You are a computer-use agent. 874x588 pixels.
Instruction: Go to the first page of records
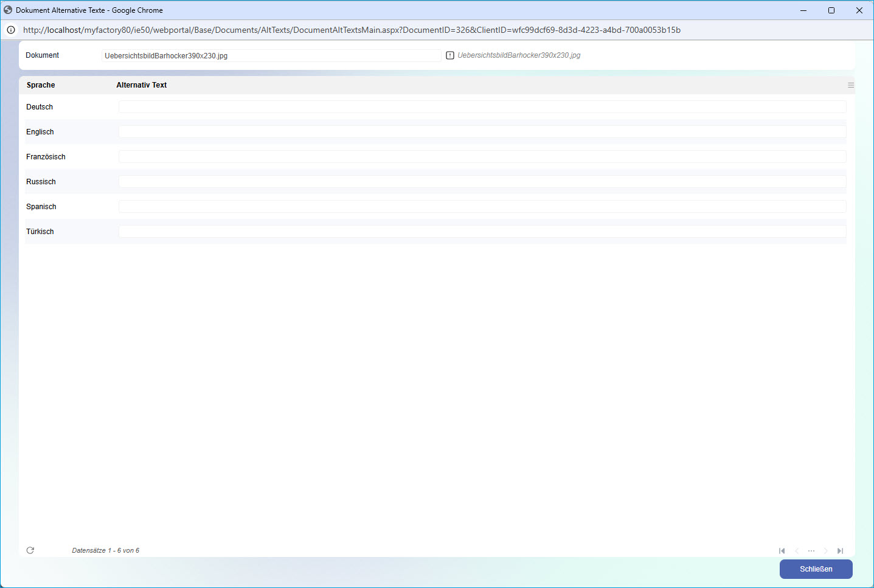pos(782,551)
